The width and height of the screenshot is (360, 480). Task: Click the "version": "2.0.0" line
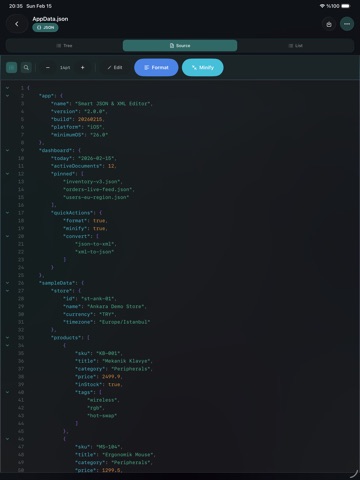(x=79, y=111)
